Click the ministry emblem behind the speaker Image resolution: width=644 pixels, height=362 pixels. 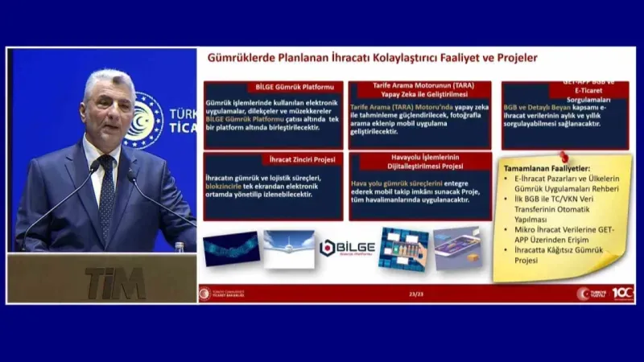[143, 121]
